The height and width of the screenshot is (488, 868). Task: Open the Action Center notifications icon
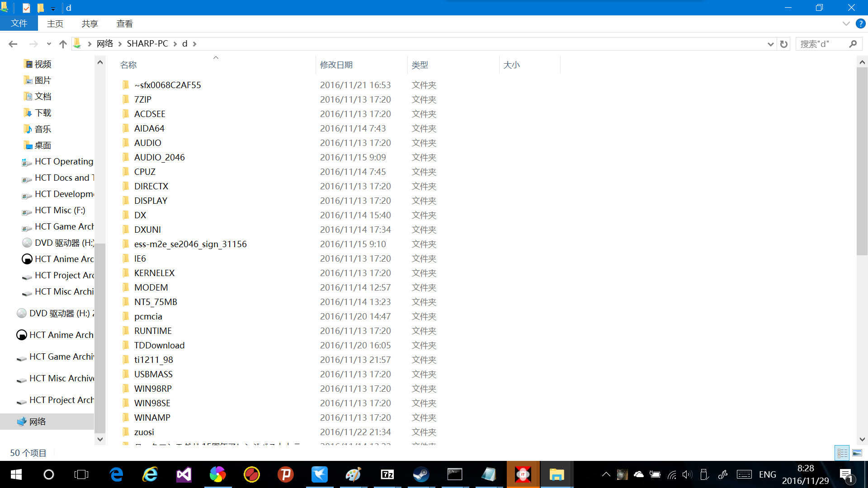click(x=846, y=475)
